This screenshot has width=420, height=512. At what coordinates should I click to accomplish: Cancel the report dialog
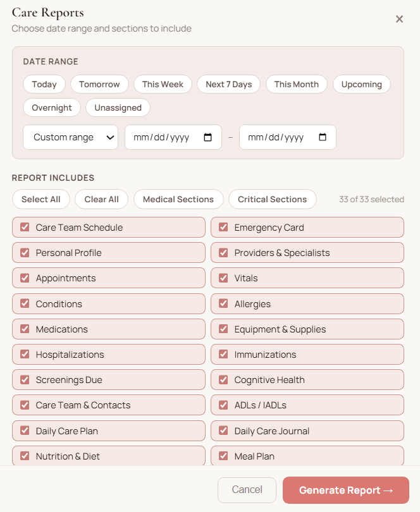pyautogui.click(x=247, y=490)
